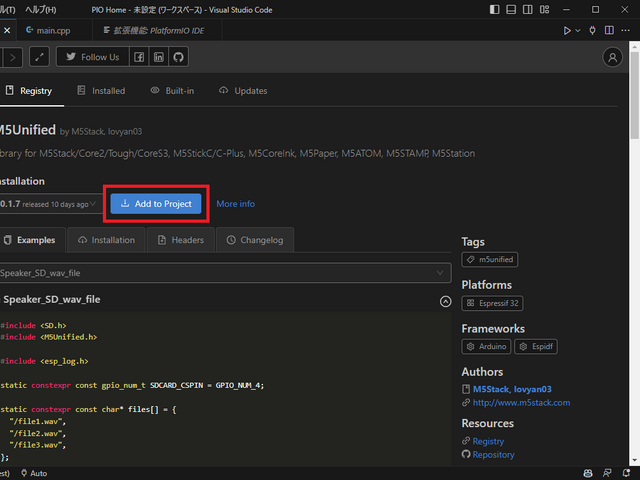Image resolution: width=640 pixels, height=480 pixels.
Task: Click the feedback person icon in status bar
Action: coord(607,473)
